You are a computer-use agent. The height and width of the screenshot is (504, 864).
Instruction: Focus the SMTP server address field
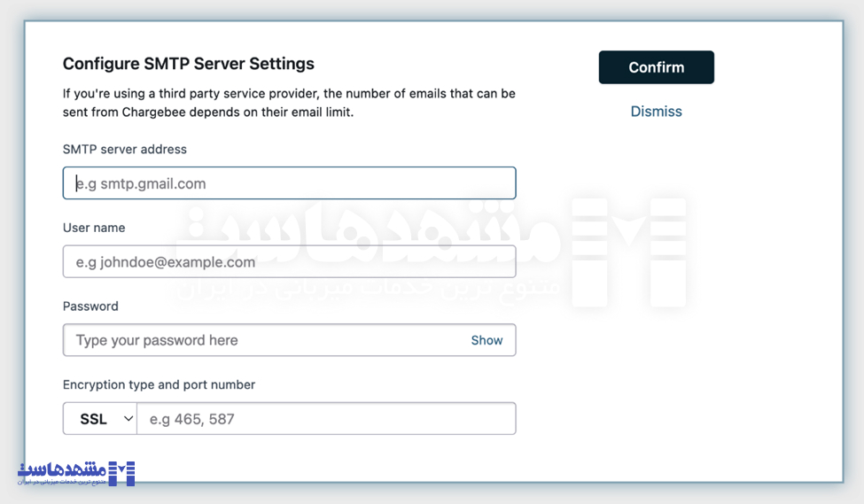[289, 183]
